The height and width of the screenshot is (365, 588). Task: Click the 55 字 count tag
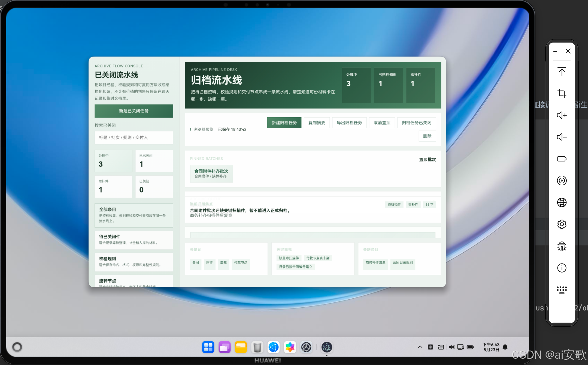(429, 205)
